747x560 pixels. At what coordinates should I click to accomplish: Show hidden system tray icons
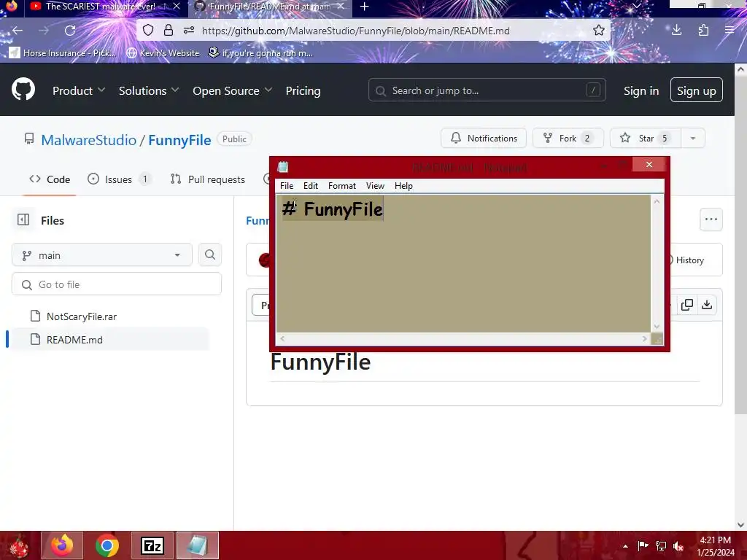(625, 546)
